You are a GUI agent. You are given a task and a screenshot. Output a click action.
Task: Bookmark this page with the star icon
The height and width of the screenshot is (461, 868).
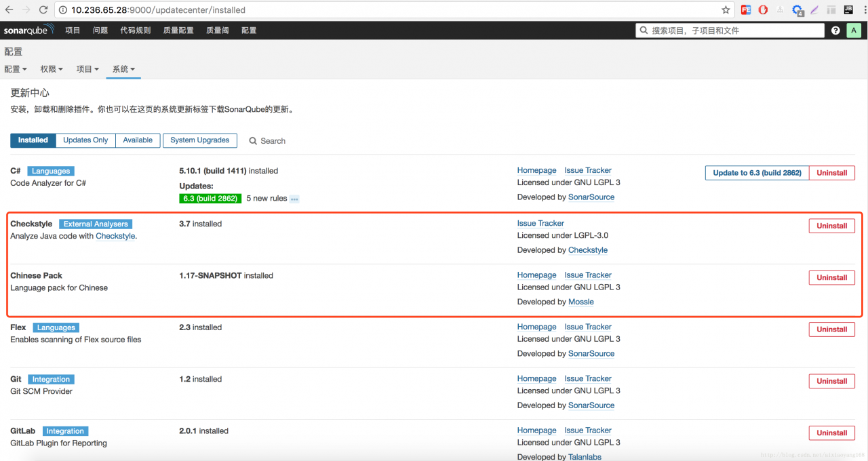[726, 10]
